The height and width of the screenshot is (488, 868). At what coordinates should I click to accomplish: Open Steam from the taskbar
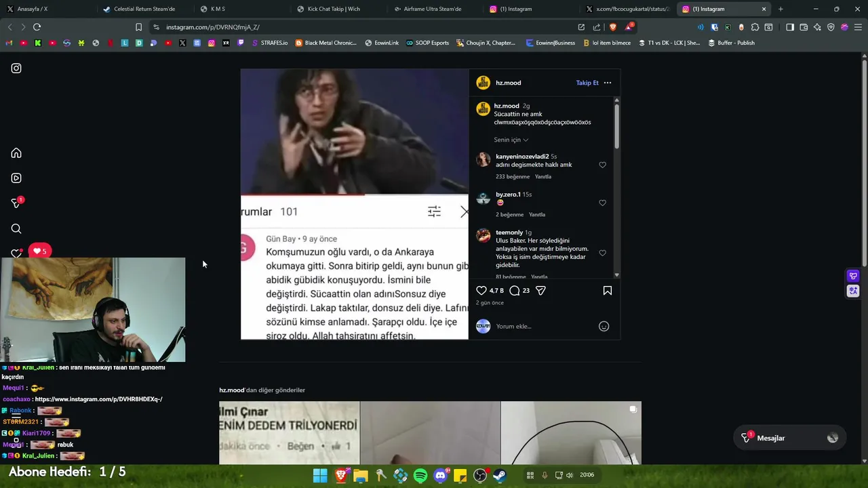point(500,476)
